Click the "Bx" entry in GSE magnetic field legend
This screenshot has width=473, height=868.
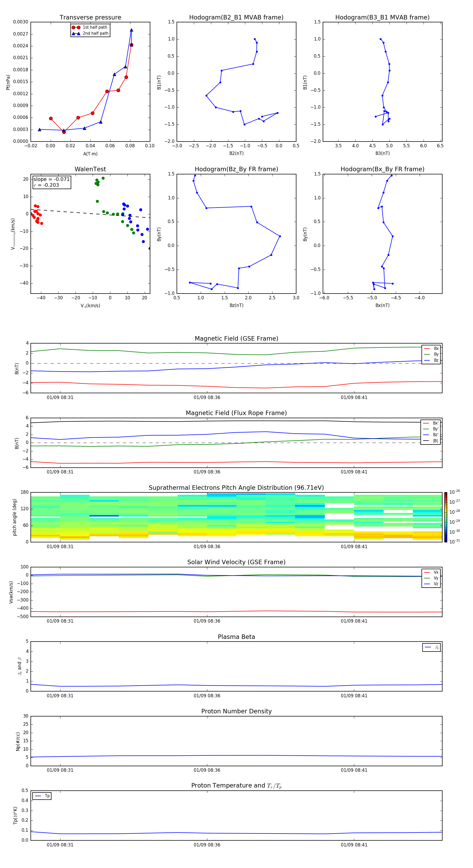coord(431,349)
